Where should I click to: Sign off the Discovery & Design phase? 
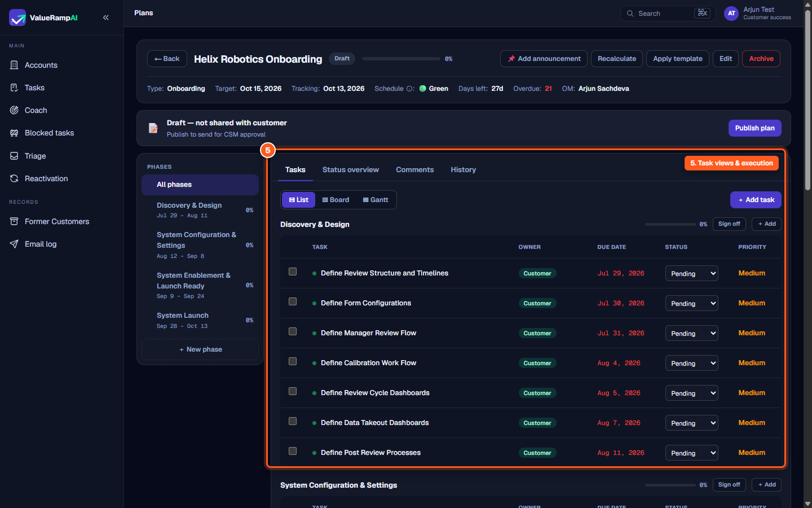pos(729,224)
